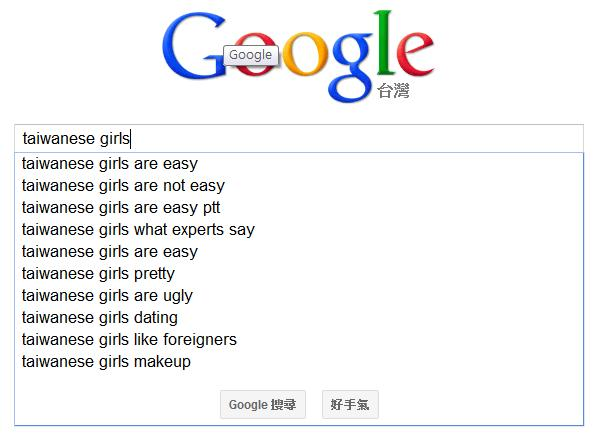The height and width of the screenshot is (436, 594).
Task: Select 'are easy' suggestion directly above 'are not easy'
Action: (x=299, y=164)
